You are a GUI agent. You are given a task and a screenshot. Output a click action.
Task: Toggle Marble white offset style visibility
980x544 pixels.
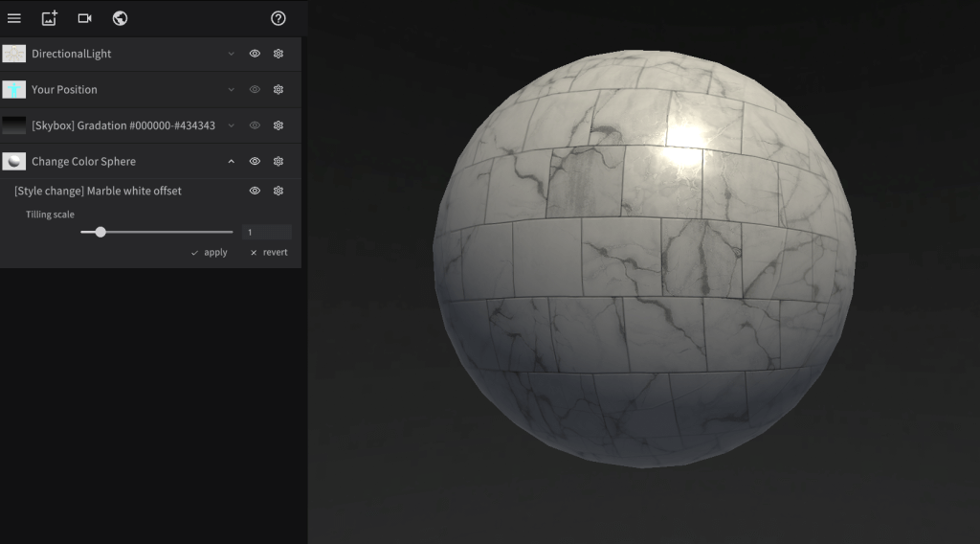pyautogui.click(x=255, y=191)
